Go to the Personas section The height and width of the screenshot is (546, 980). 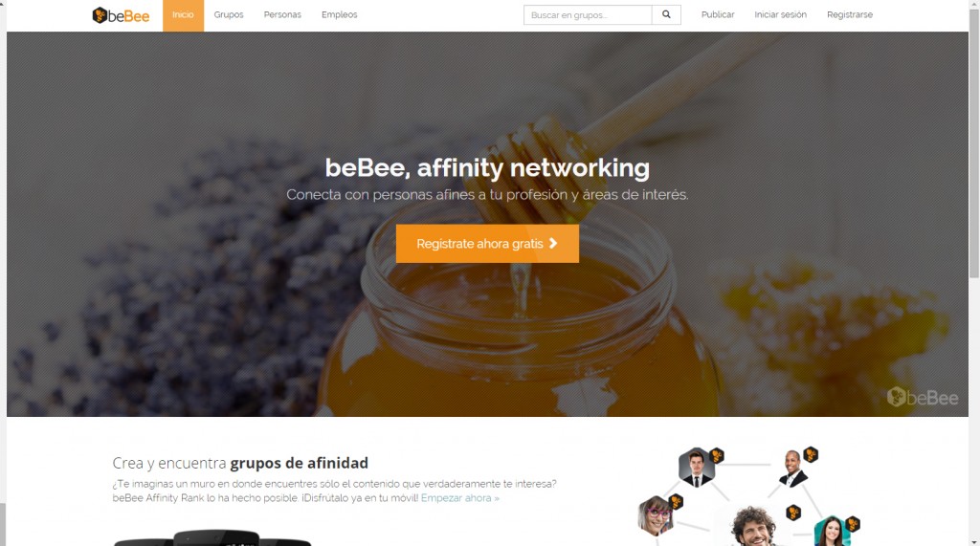(282, 14)
